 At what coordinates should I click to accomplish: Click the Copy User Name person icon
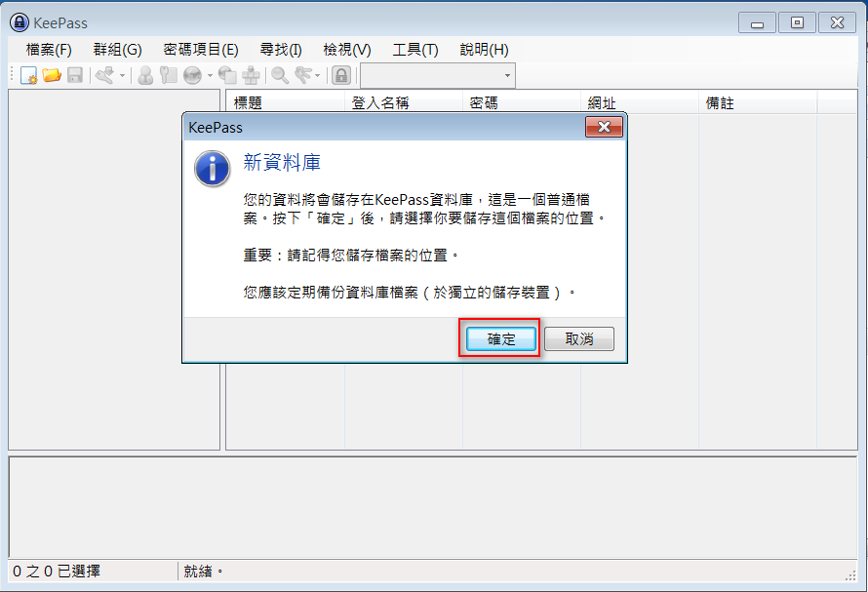click(145, 75)
